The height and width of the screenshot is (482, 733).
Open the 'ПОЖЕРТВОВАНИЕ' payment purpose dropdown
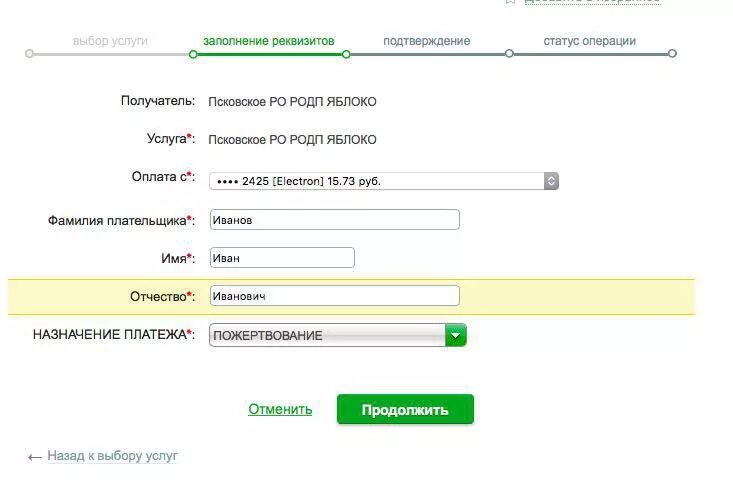[x=338, y=335]
